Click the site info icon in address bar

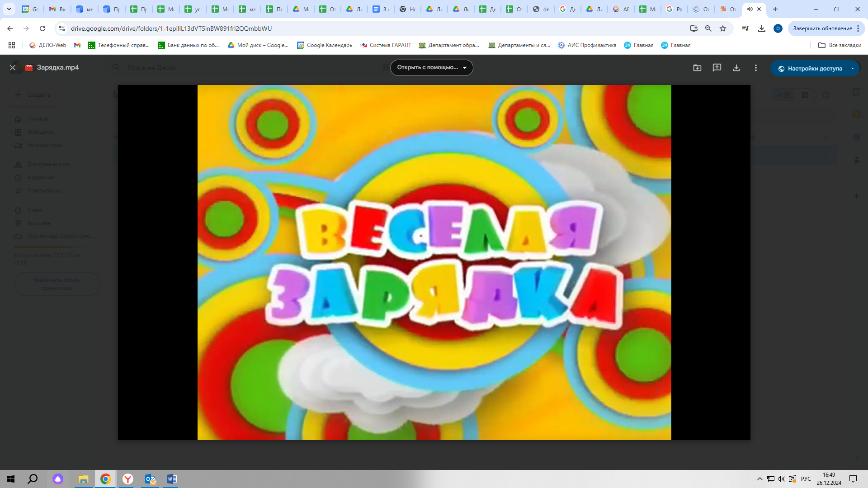pyautogui.click(x=62, y=28)
